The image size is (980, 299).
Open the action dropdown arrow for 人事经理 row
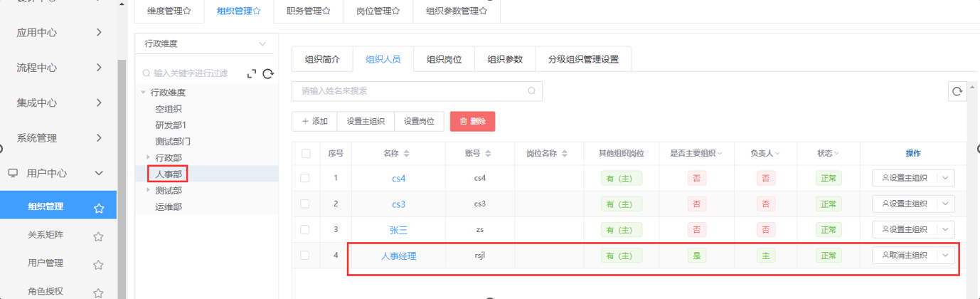[945, 255]
